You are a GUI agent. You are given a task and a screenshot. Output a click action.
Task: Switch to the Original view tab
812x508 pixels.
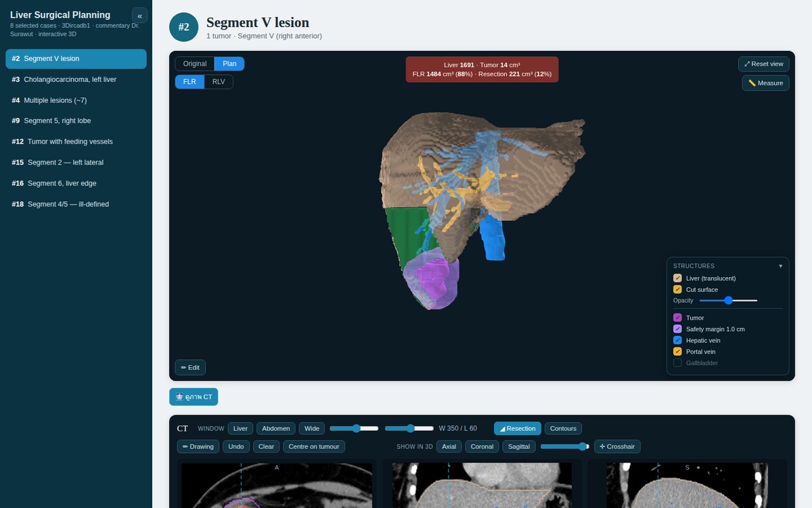click(x=195, y=64)
